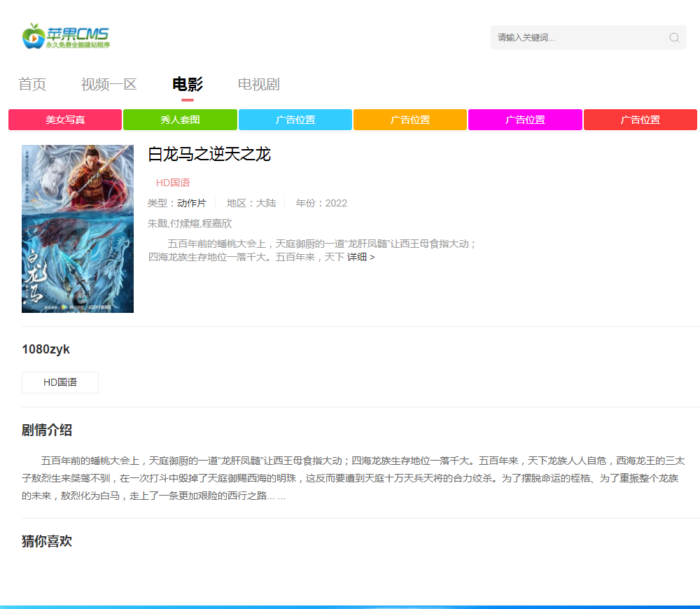Open the 首页 tab
This screenshot has width=700, height=609.
tap(32, 84)
